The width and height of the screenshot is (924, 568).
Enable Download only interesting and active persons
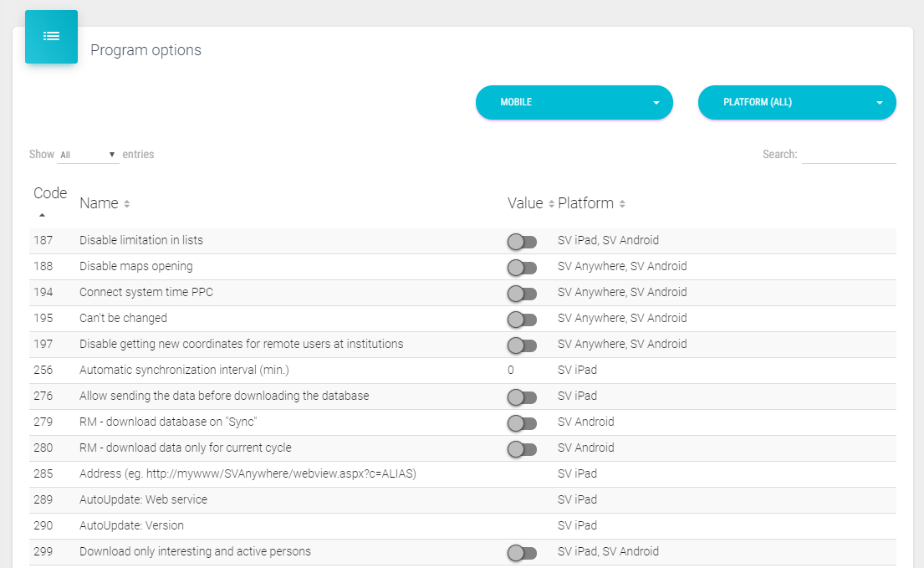pyautogui.click(x=521, y=553)
